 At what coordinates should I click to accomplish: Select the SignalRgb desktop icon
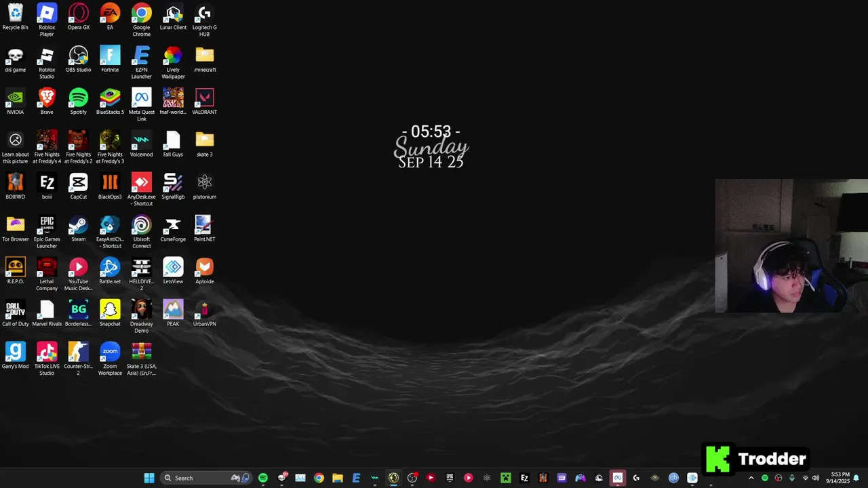coord(173,187)
